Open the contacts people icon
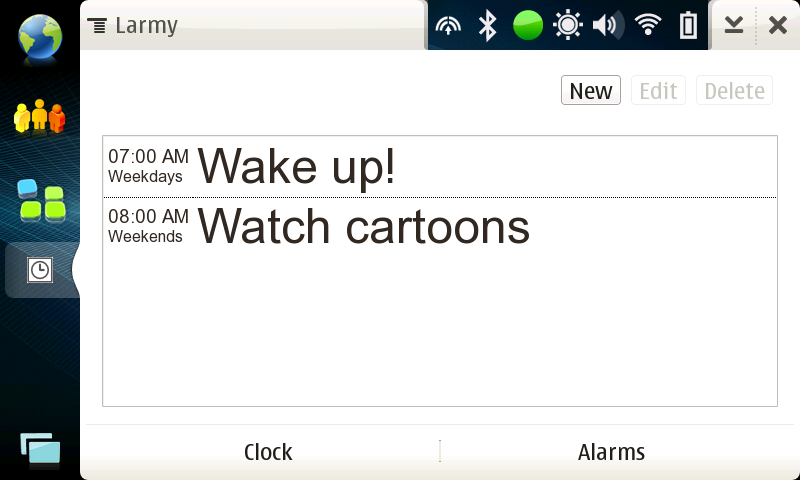This screenshot has width=800, height=480. 39,116
